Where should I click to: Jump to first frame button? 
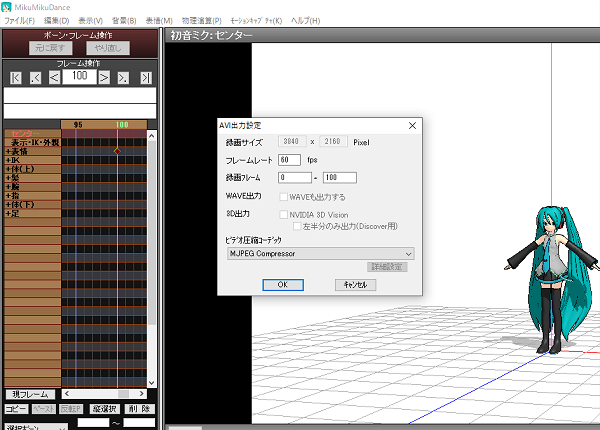click(16, 78)
